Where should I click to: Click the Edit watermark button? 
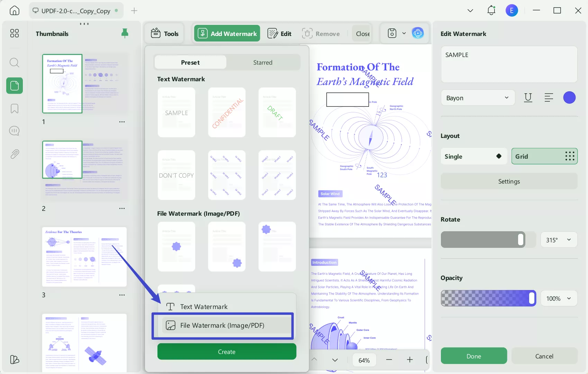[x=280, y=34]
